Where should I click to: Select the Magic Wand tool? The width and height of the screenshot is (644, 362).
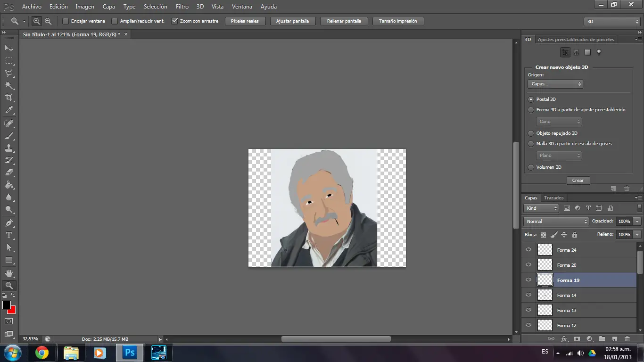tap(9, 85)
